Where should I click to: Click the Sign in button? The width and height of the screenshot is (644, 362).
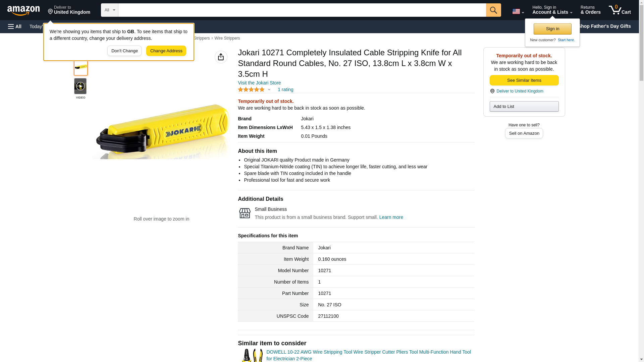552,29
